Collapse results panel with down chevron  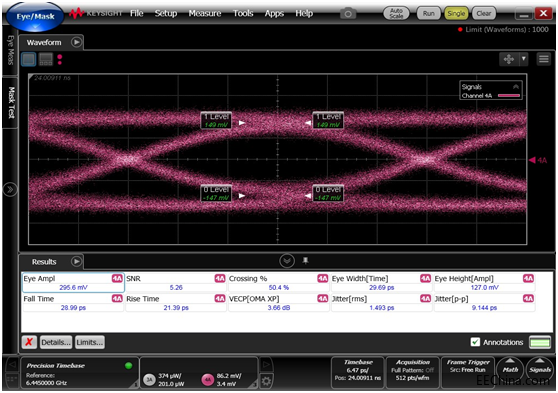coord(287,261)
